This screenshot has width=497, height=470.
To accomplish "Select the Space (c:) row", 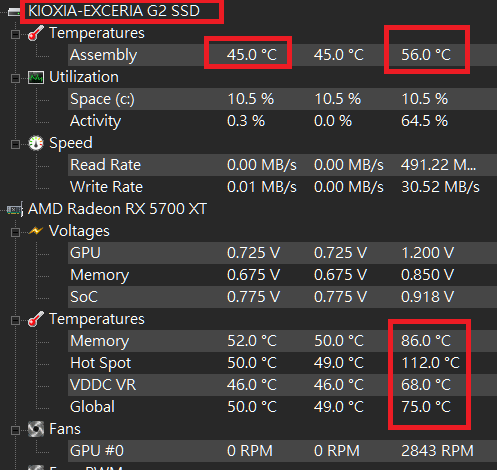I will pos(282,99).
